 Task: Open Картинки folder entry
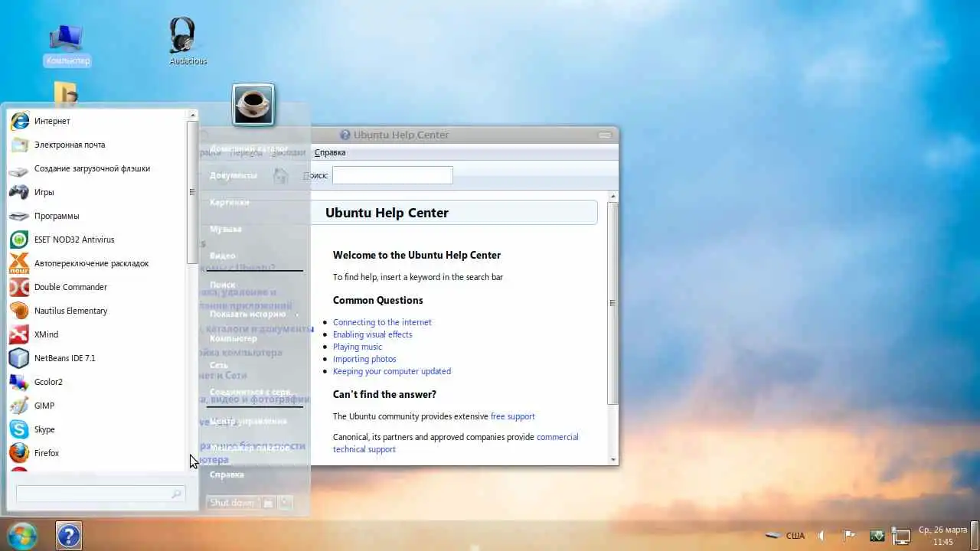coord(230,202)
